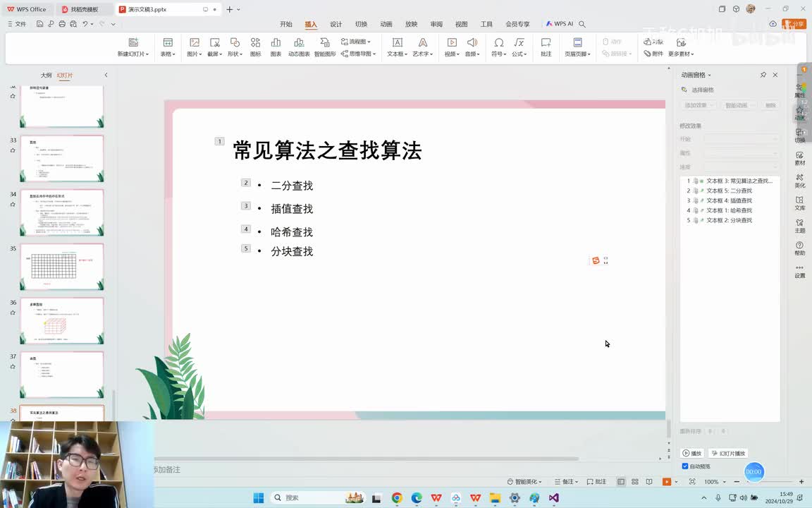Switch to 大纲 outline panel tab
This screenshot has height=508, width=812.
[x=46, y=75]
